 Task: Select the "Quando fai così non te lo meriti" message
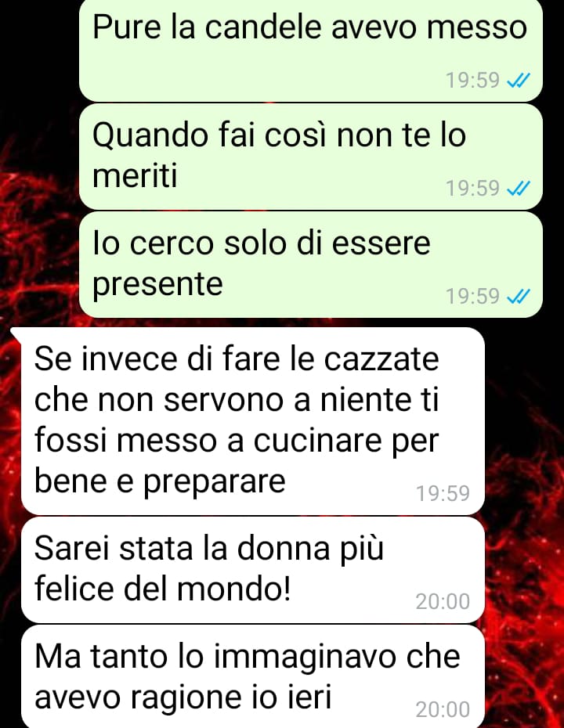tap(311, 157)
